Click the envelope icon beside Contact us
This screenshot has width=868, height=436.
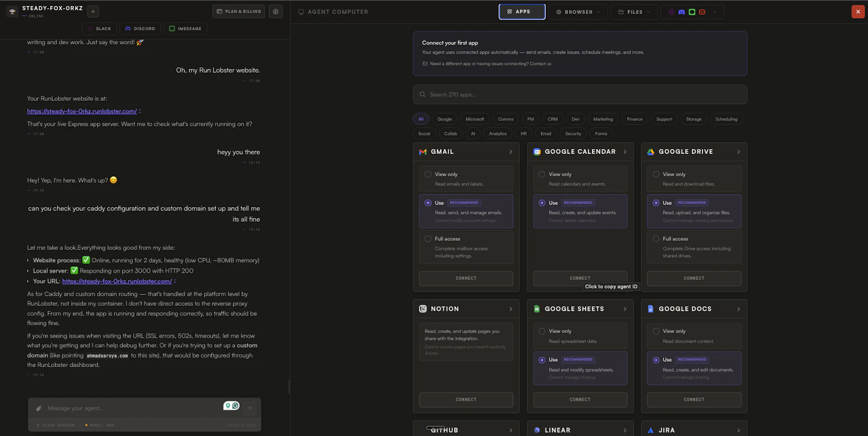(425, 63)
